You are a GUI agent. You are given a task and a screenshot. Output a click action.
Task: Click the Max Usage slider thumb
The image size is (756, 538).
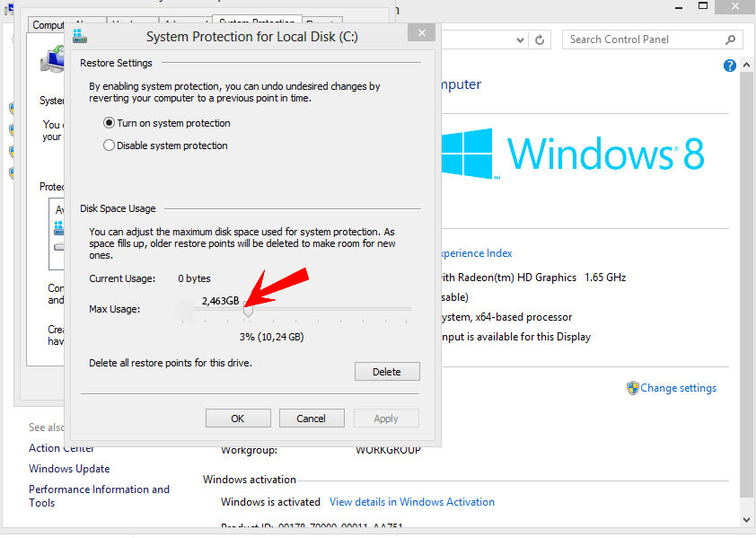[248, 310]
